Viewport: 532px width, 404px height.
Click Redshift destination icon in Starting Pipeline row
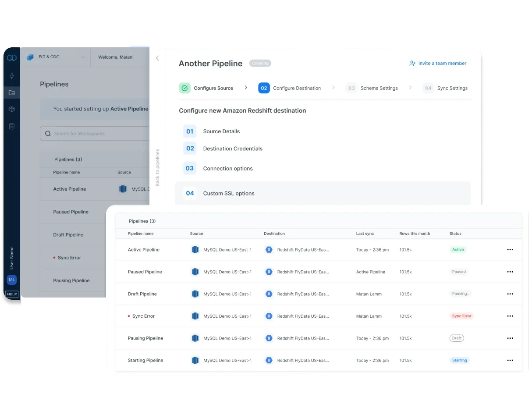pos(269,360)
